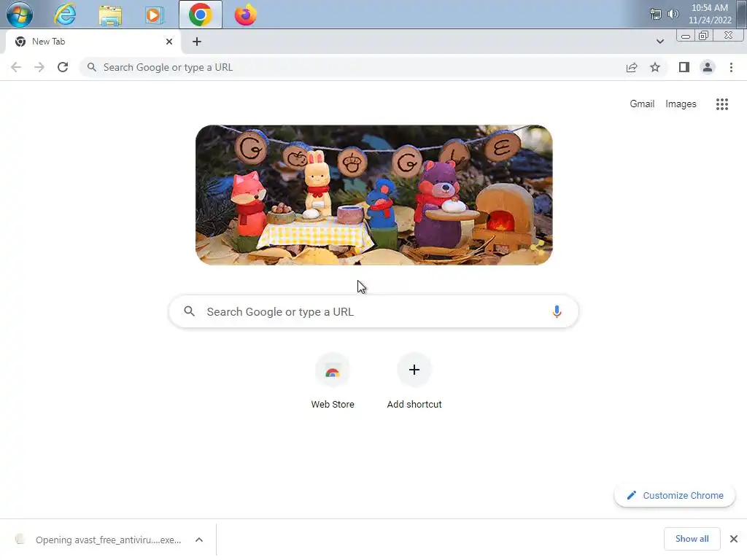The image size is (747, 560).
Task: Open a new tab with plus button
Action: point(197,42)
